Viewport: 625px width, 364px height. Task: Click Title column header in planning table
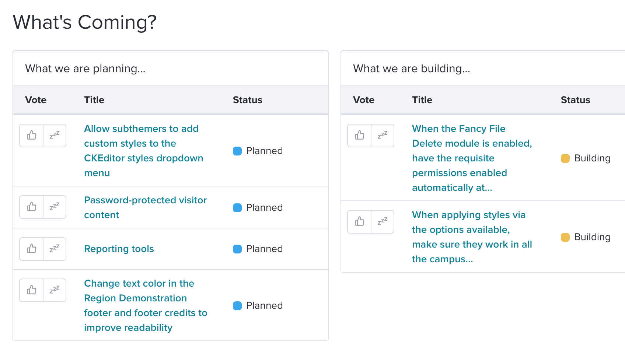(94, 100)
